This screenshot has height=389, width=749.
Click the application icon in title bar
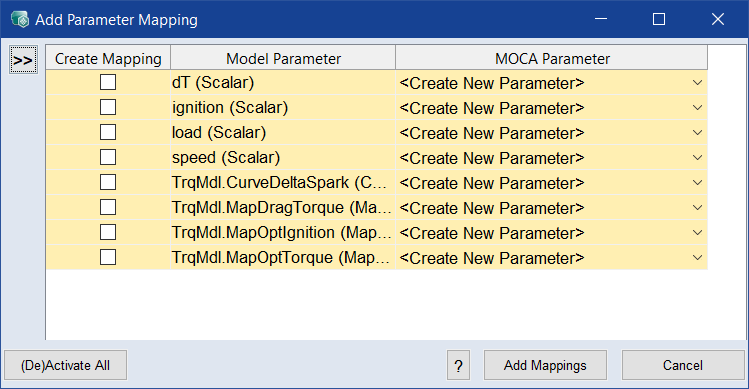point(20,20)
